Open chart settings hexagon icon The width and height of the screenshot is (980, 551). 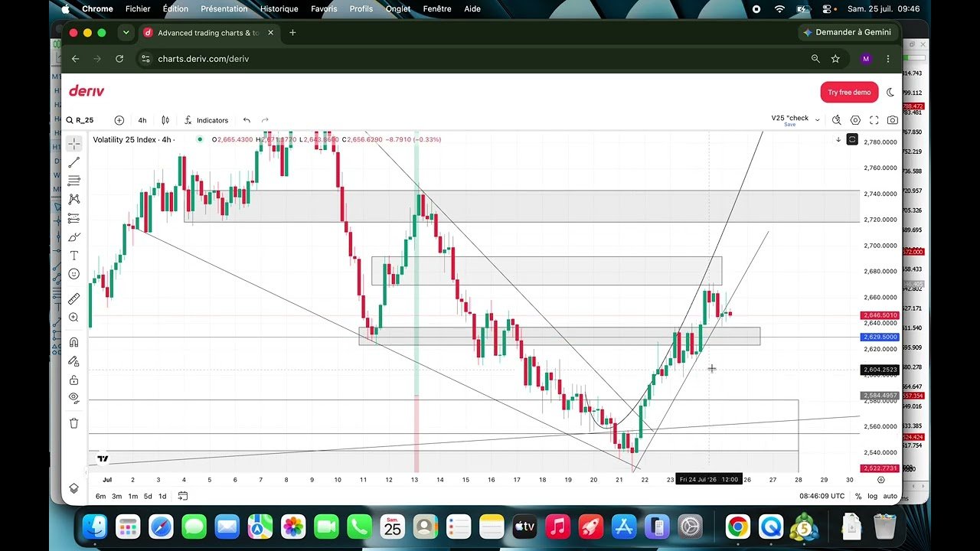[855, 120]
